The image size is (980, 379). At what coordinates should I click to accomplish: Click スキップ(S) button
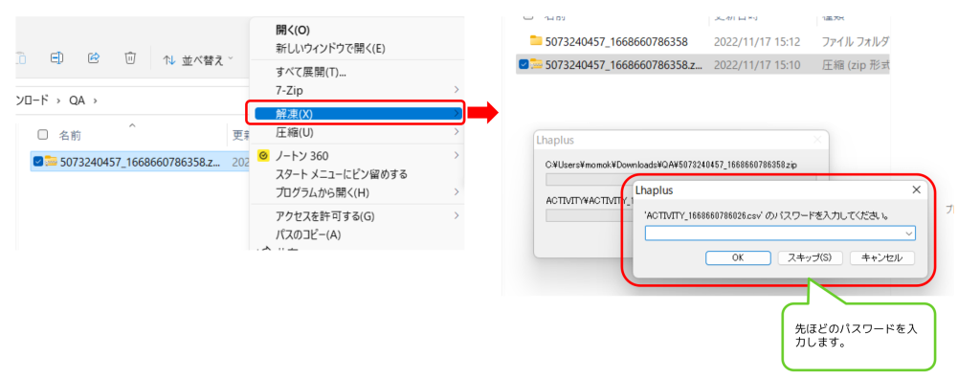pyautogui.click(x=810, y=257)
